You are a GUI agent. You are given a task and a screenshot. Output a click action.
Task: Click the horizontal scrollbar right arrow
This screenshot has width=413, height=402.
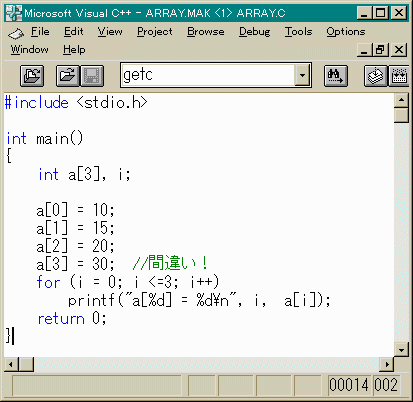click(387, 364)
